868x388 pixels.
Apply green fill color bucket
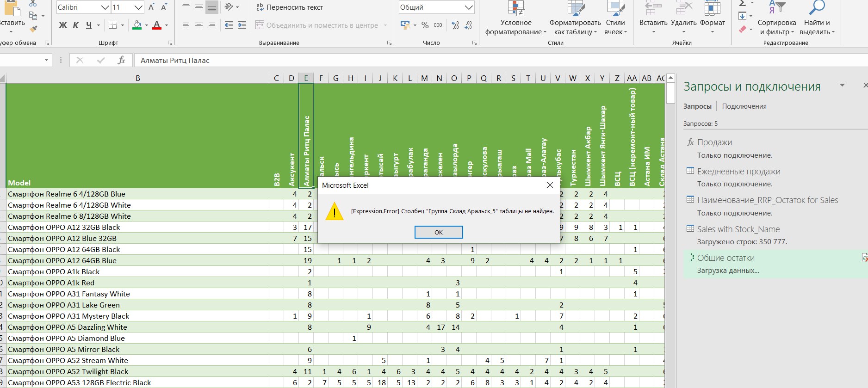(137, 25)
